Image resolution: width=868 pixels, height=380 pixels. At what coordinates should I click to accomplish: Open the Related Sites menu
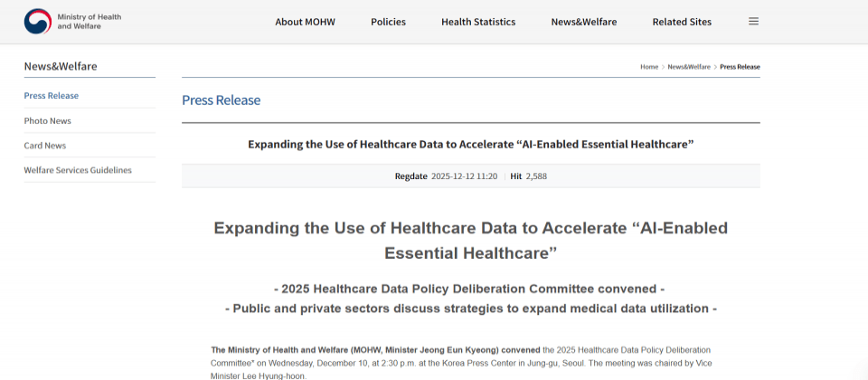point(682,22)
